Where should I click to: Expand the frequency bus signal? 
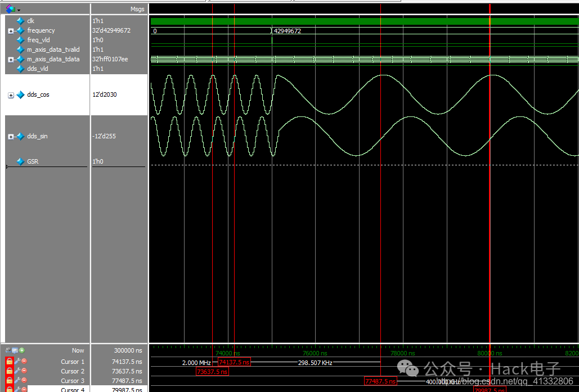coord(11,31)
